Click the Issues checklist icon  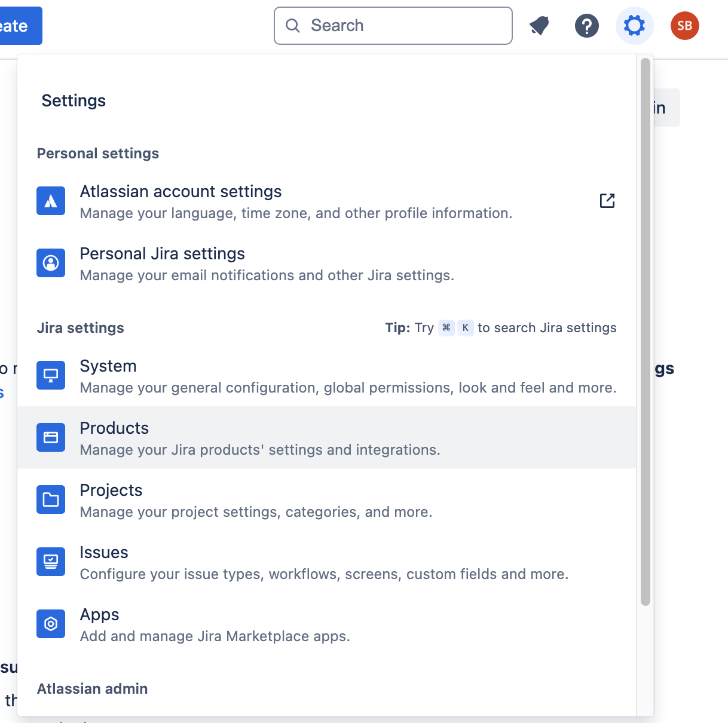pyautogui.click(x=51, y=562)
